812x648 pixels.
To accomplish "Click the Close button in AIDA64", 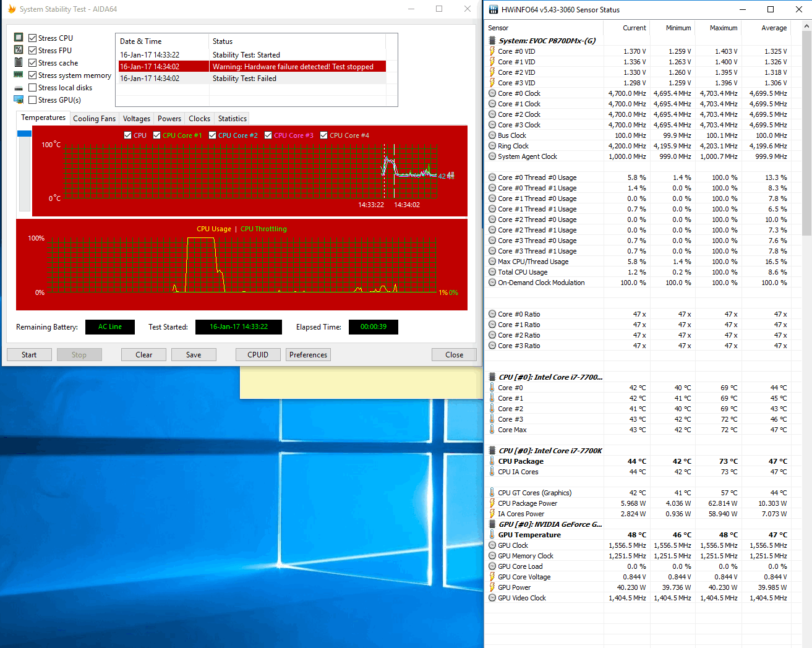I will 454,355.
